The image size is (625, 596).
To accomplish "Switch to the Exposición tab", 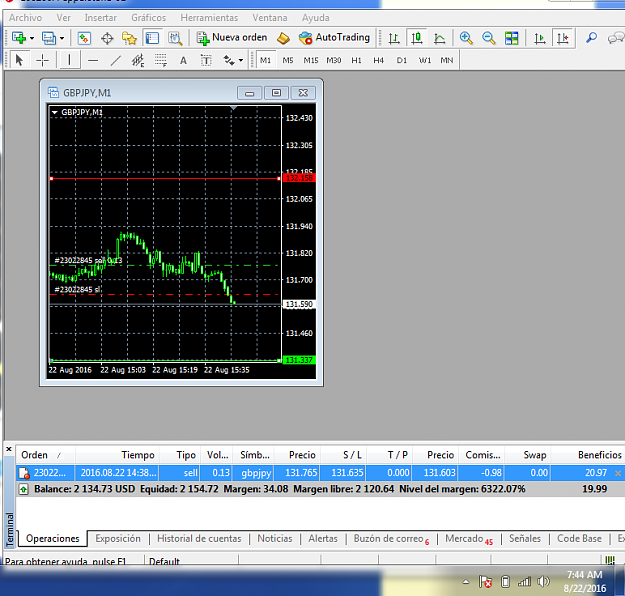I will [x=118, y=539].
